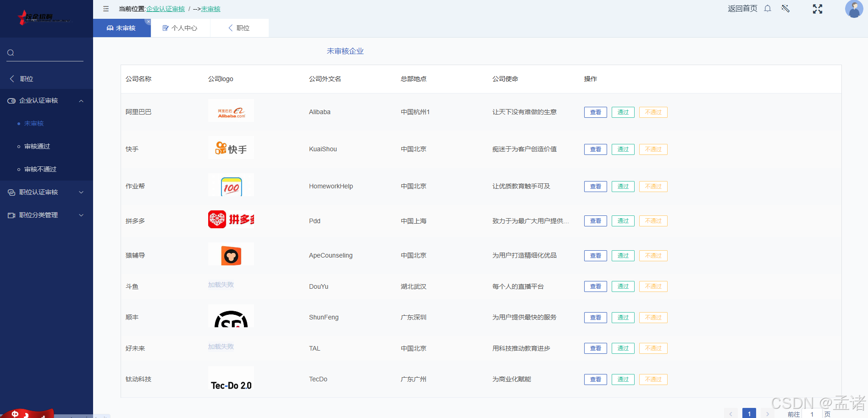Approve 顺丰 with 通过
This screenshot has height=418, width=868.
pos(623,318)
